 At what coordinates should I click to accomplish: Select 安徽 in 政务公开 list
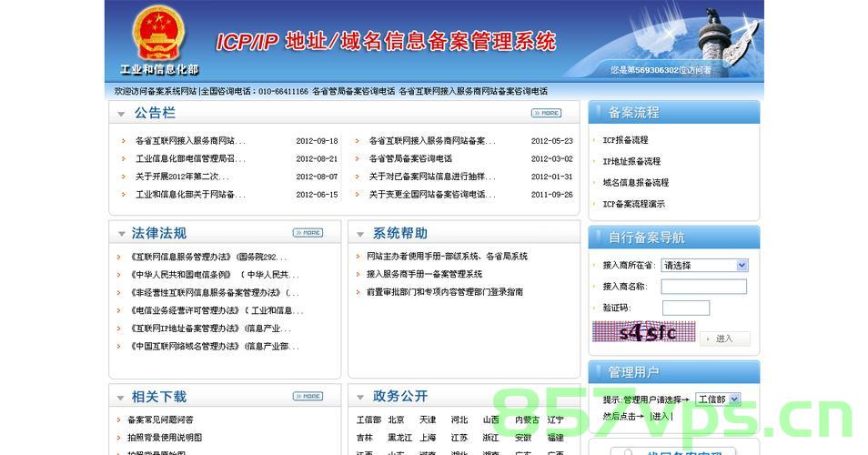point(522,438)
